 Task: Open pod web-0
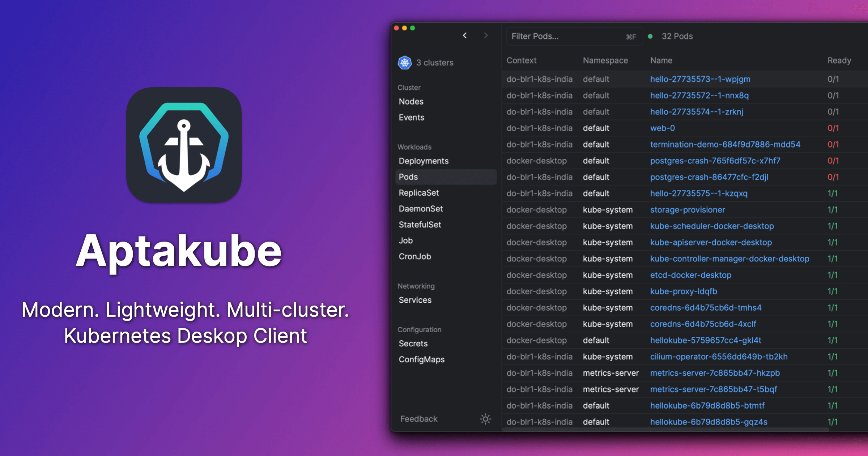pos(662,128)
